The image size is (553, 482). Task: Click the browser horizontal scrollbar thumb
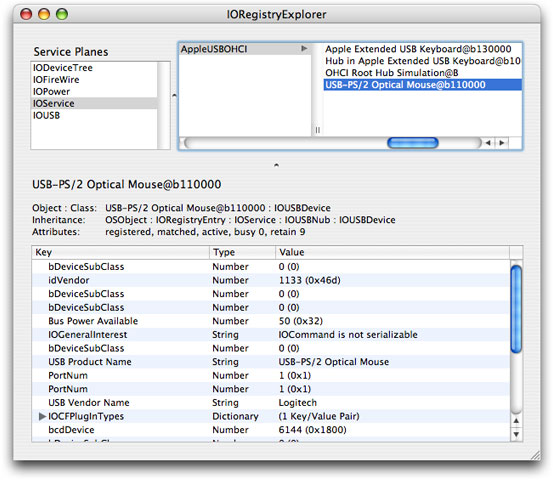pos(413,143)
